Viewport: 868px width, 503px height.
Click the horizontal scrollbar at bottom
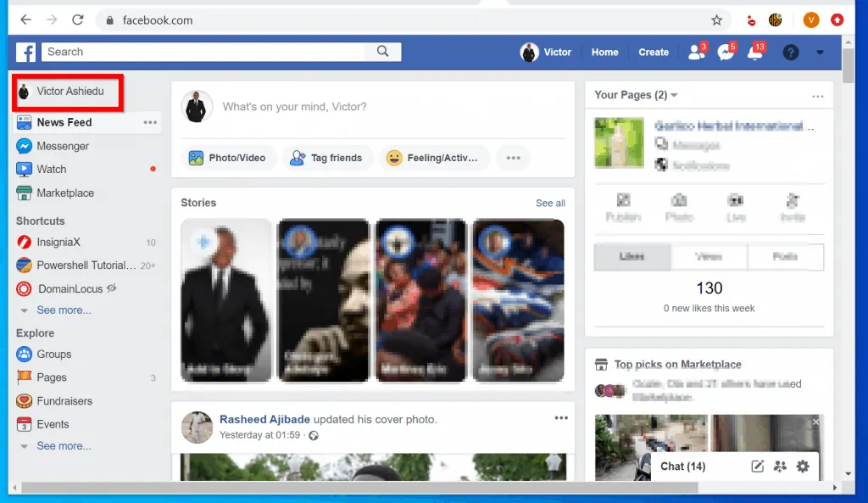[x=359, y=488]
